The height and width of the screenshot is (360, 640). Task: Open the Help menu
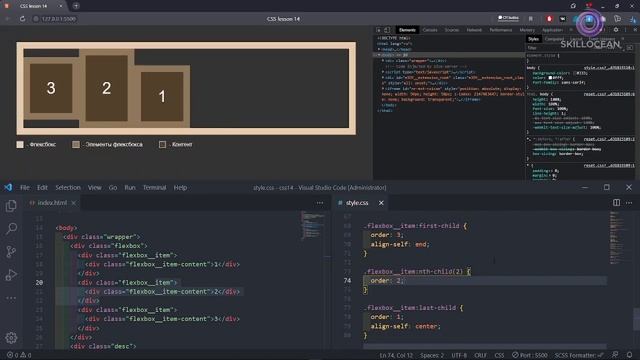[180, 187]
